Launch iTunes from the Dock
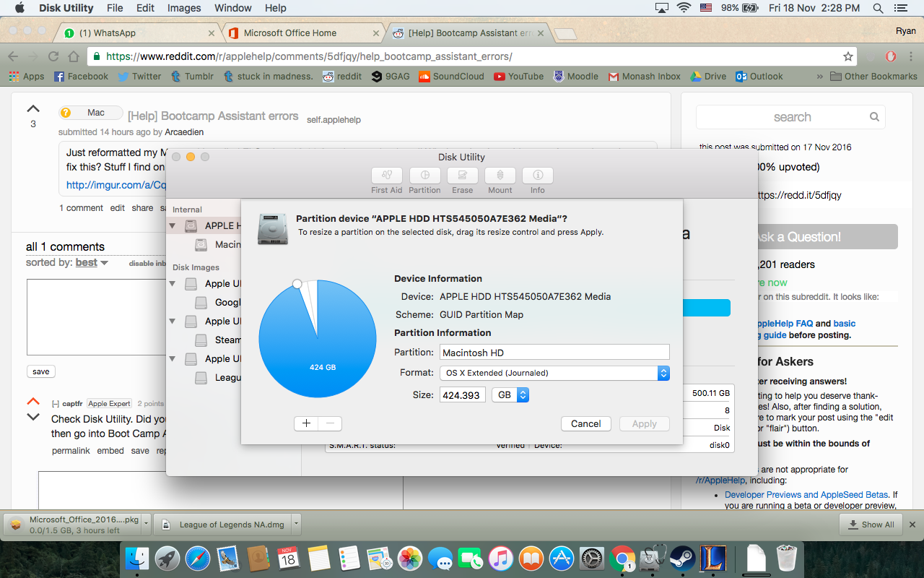Viewport: 924px width, 578px height. click(500, 558)
